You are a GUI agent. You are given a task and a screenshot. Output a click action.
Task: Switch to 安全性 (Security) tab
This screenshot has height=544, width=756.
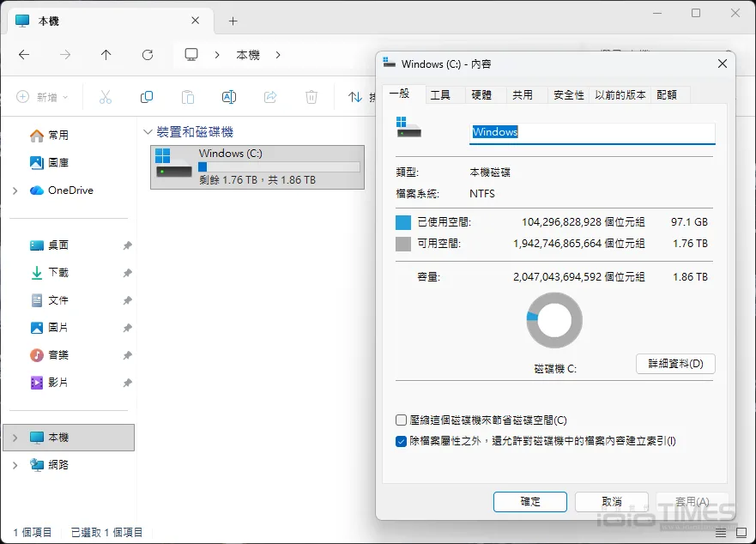tap(568, 95)
